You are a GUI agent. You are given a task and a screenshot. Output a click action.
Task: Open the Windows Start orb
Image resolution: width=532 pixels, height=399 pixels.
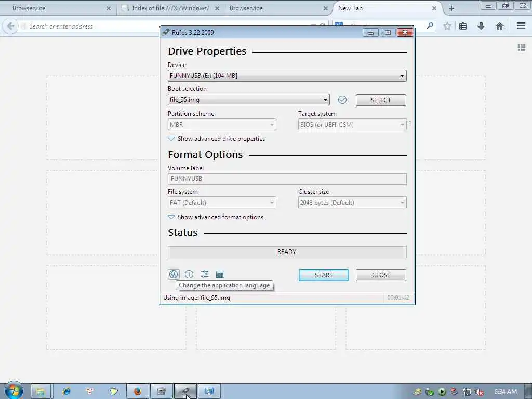pyautogui.click(x=14, y=391)
